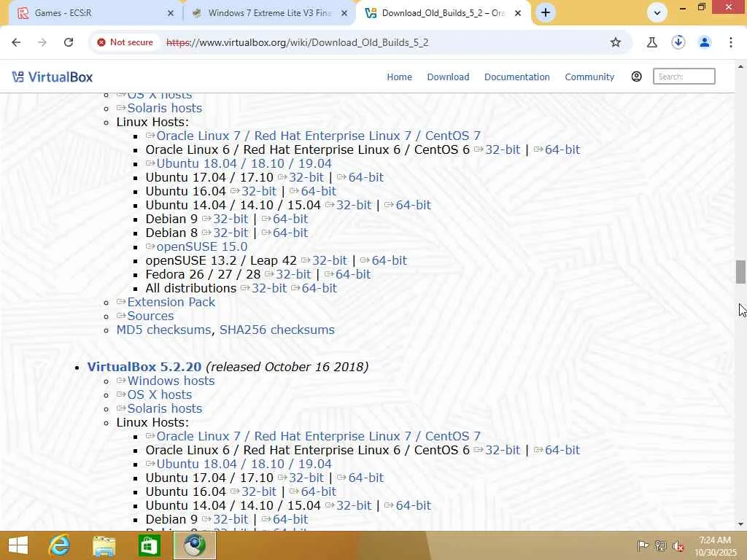Open network status tray icon
Screen dimensions: 747x560
click(x=661, y=545)
